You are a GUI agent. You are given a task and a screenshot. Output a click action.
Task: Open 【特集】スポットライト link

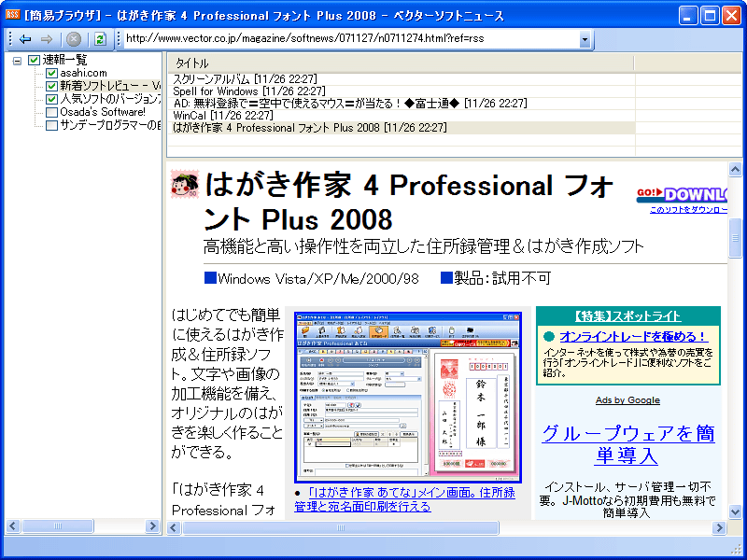(627, 316)
